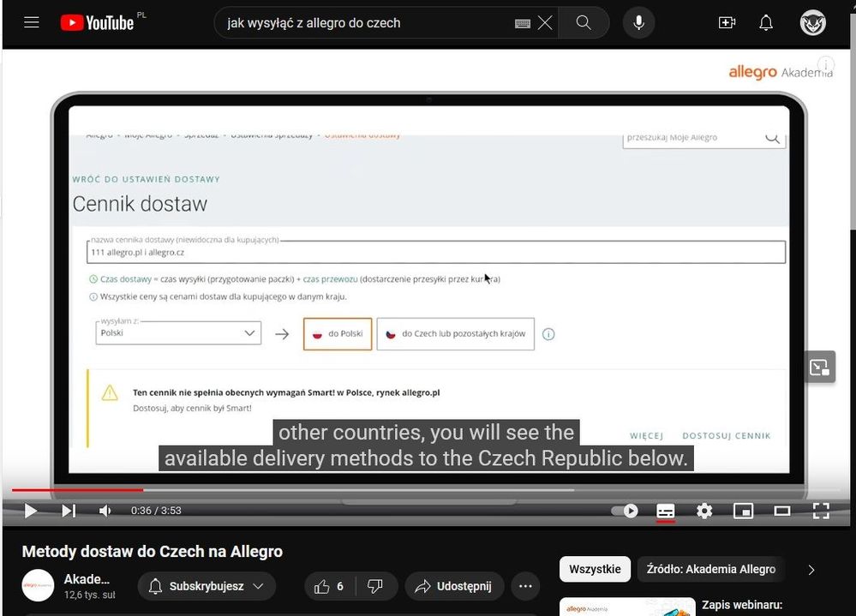Open the player settings gear
The image size is (856, 616).
click(x=704, y=511)
